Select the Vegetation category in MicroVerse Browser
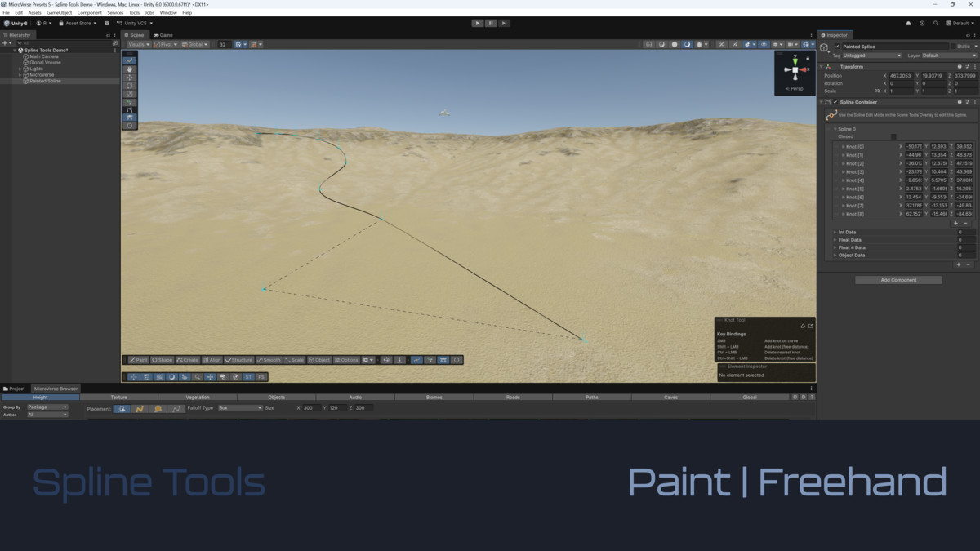This screenshot has width=980, height=551. pyautogui.click(x=198, y=398)
